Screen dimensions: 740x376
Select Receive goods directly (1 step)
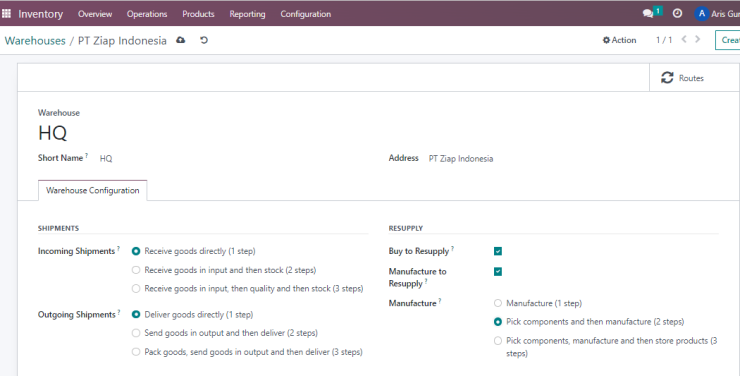click(136, 251)
